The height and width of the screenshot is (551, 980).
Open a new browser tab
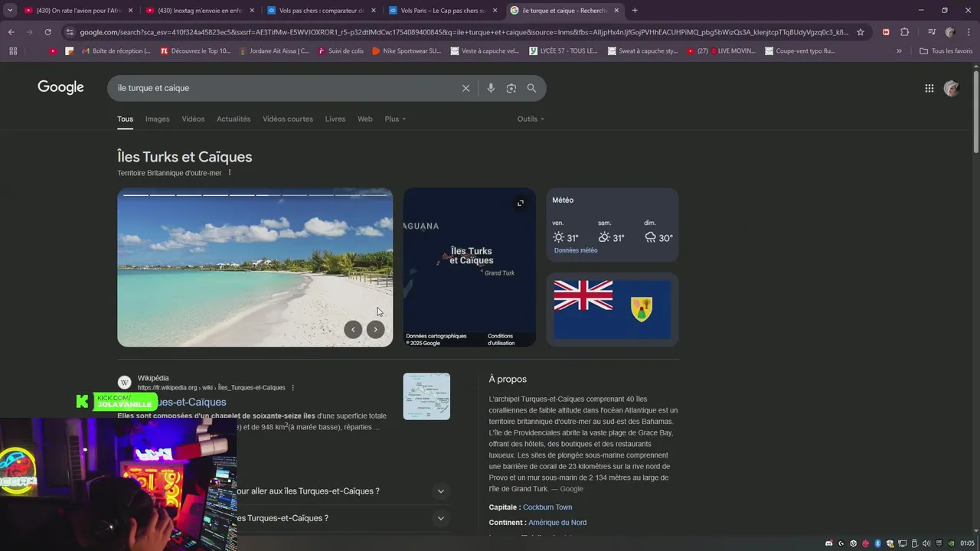[635, 11]
